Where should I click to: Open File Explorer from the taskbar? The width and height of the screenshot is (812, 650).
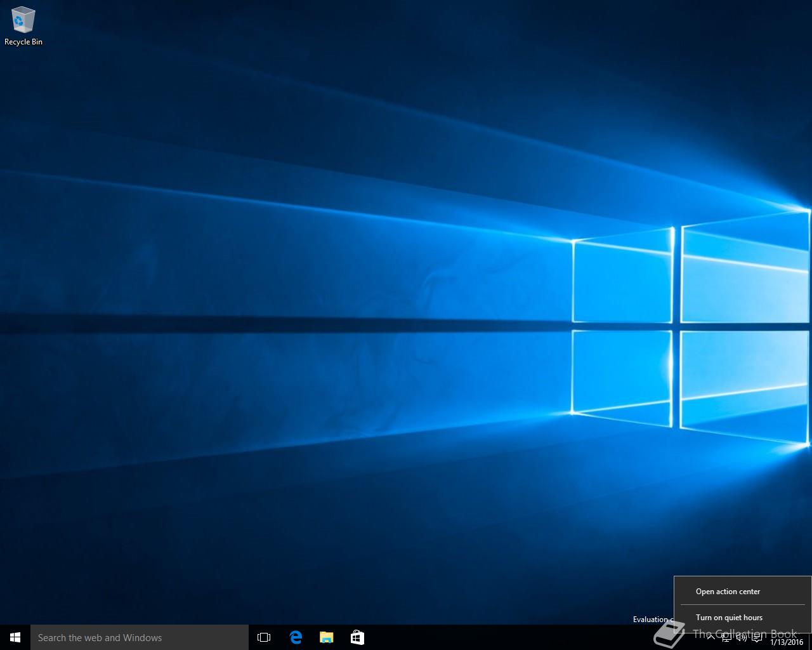click(x=326, y=637)
